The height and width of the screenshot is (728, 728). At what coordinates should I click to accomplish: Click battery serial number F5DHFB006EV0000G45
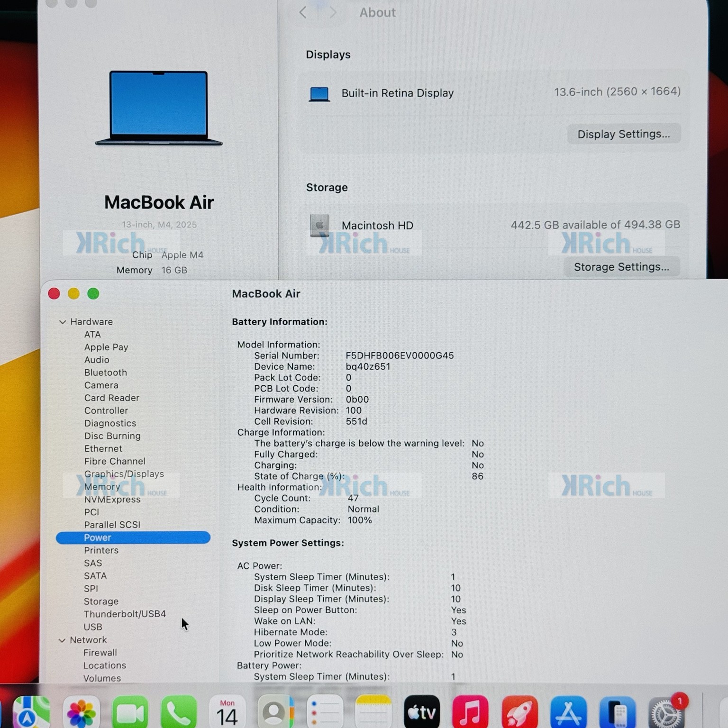[x=400, y=355]
